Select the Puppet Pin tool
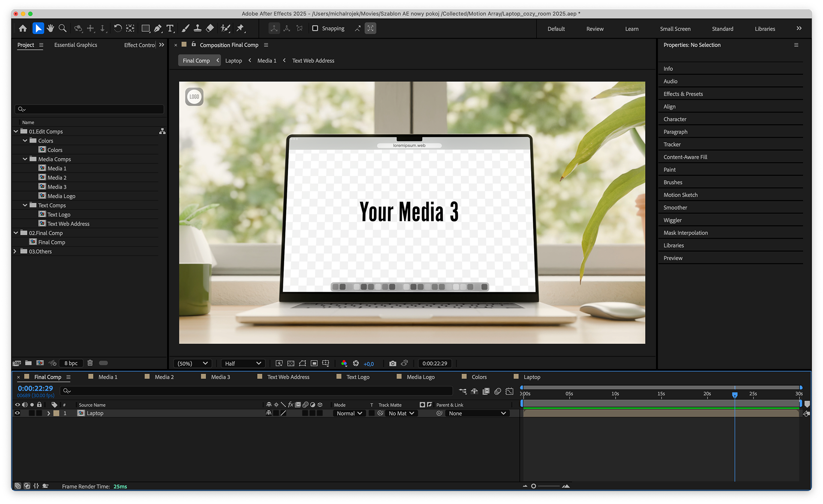 point(240,28)
